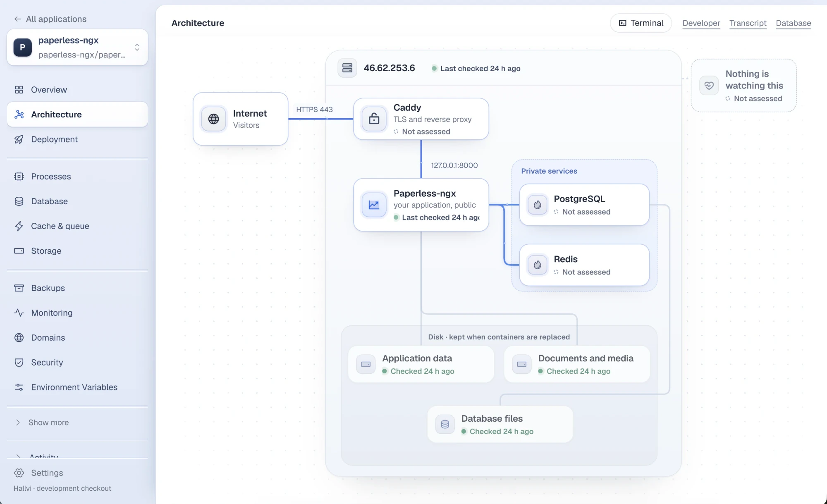Select the Caddy node card
827x504 pixels.
coord(421,119)
